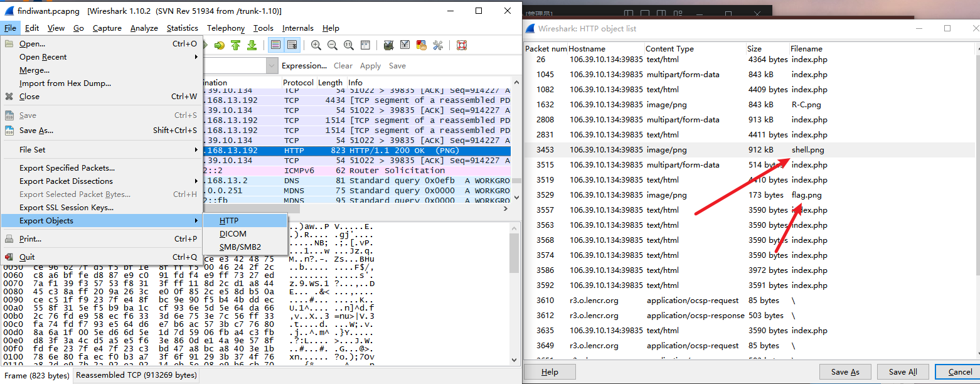Open the Coloring Rules icon
This screenshot has width=980, height=384.
click(x=421, y=45)
